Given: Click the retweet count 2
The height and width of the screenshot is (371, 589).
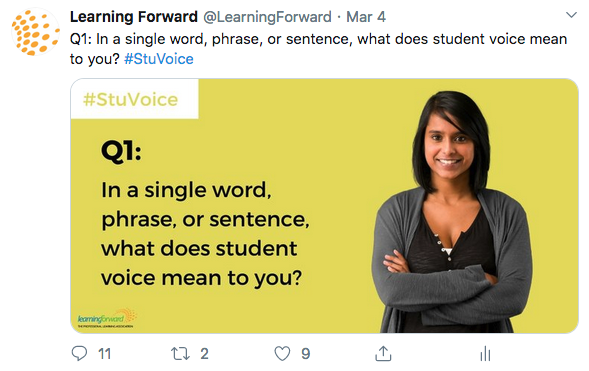Looking at the screenshot, I should (x=204, y=354).
